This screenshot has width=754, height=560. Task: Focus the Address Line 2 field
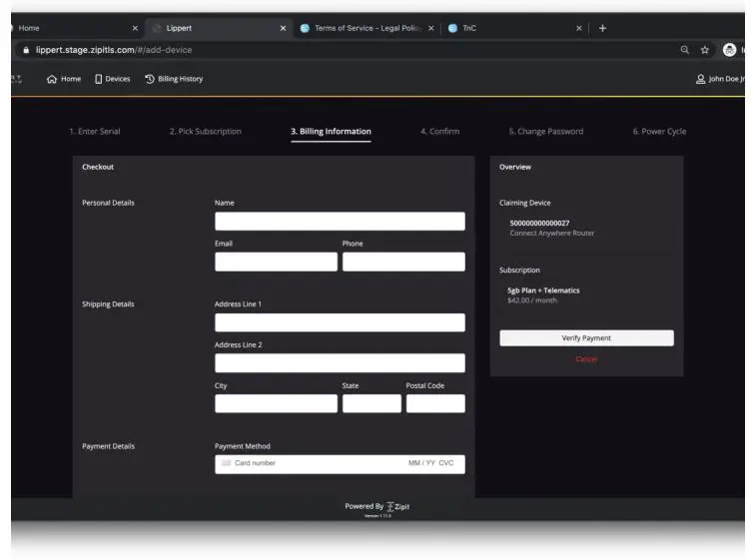(340, 363)
